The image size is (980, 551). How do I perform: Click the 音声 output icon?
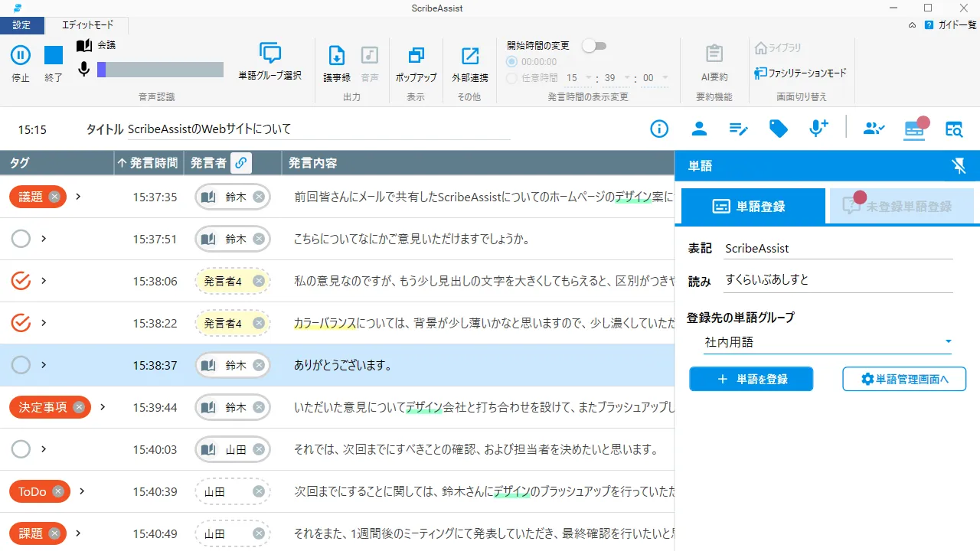click(370, 55)
